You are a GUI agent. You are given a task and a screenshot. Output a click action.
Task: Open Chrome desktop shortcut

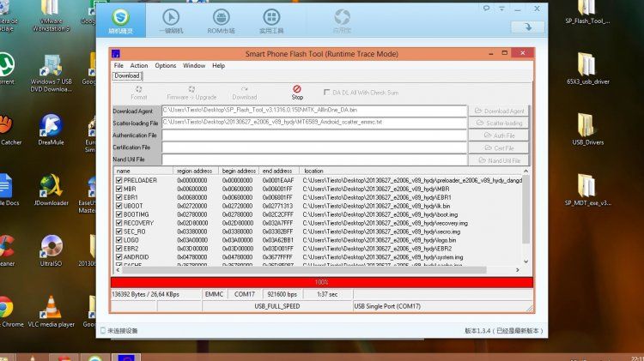click(9, 312)
